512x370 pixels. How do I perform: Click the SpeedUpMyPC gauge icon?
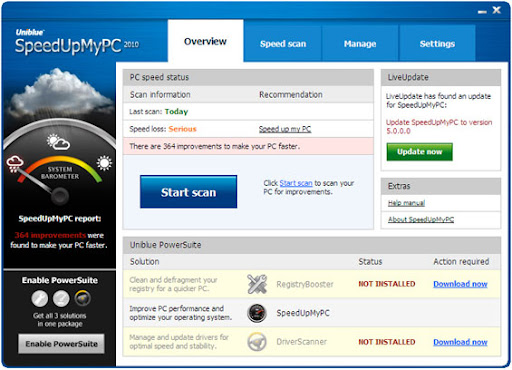(257, 313)
